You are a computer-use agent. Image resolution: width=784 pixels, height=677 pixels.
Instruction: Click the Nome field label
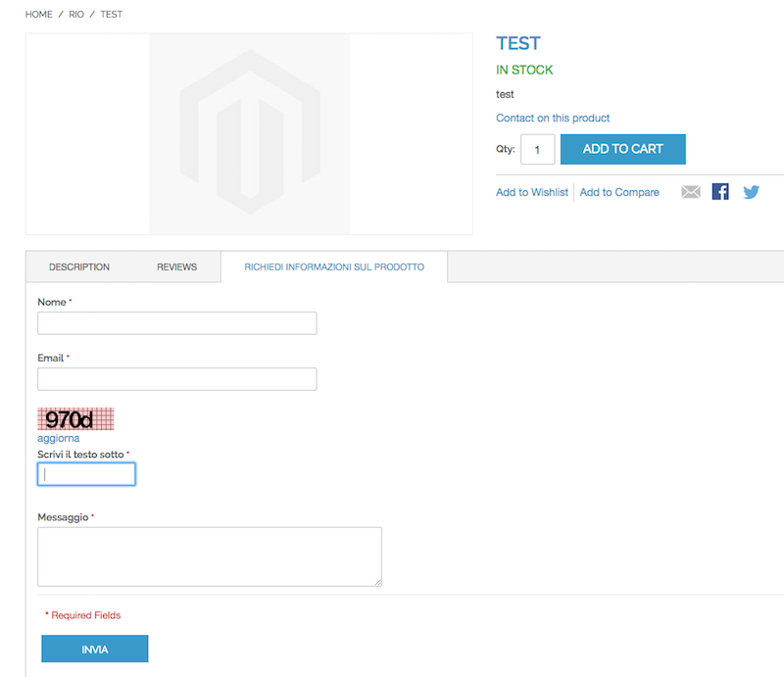[x=52, y=302]
